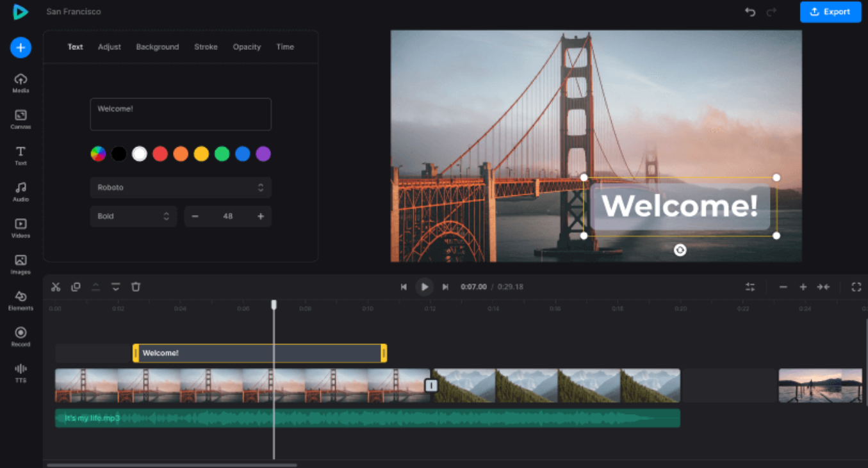The height and width of the screenshot is (468, 868).
Task: Delete selected clip with trash icon
Action: tap(136, 287)
